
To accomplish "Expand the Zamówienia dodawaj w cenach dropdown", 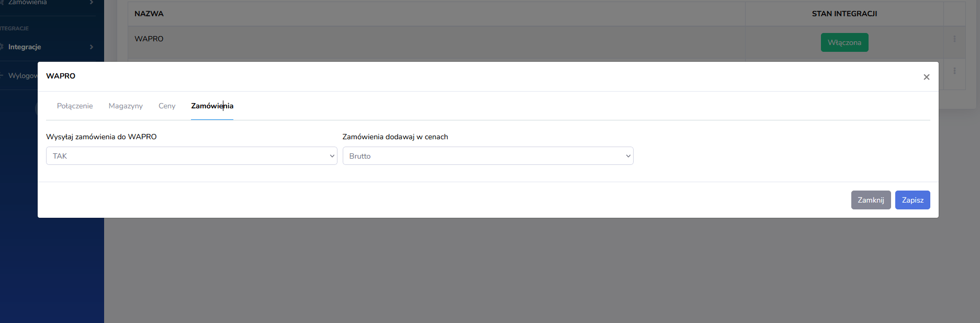I will coord(488,156).
